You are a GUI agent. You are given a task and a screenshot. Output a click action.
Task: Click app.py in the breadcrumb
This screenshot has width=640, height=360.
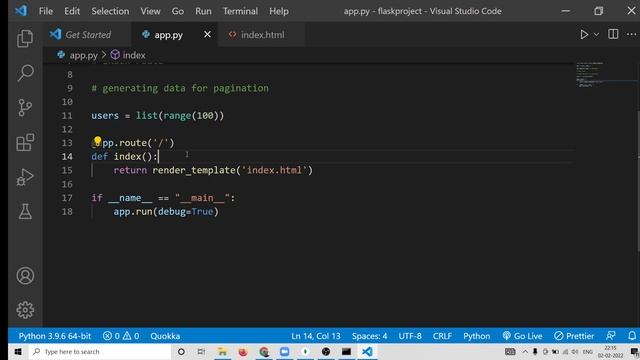(83, 55)
